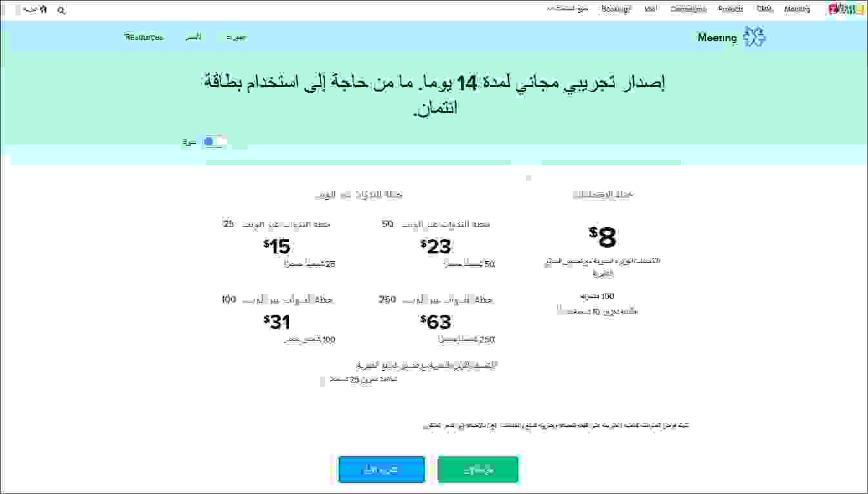Image resolution: width=868 pixels, height=494 pixels.
Task: Expand the products dropdown in the top bar
Action: coord(566,8)
